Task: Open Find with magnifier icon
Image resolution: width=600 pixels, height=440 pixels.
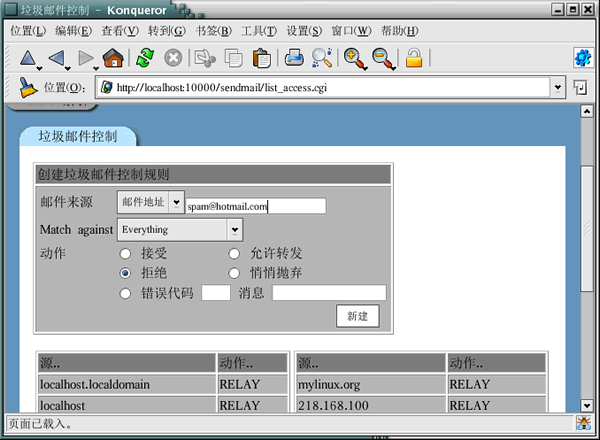Action: click(x=322, y=58)
